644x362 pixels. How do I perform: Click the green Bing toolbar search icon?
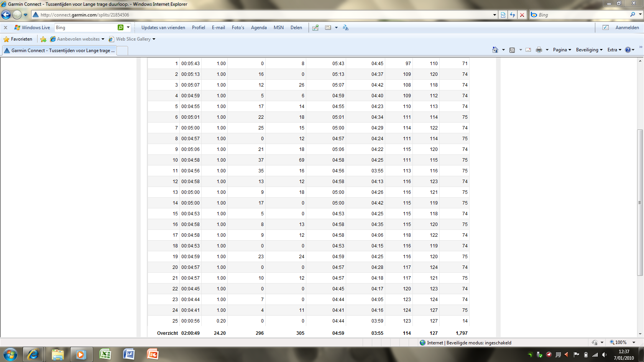[121, 28]
